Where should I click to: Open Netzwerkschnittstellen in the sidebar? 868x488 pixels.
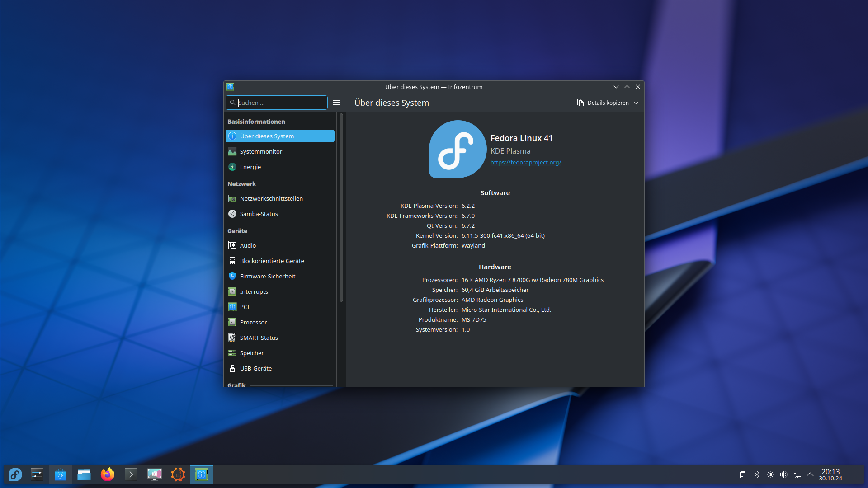point(280,198)
